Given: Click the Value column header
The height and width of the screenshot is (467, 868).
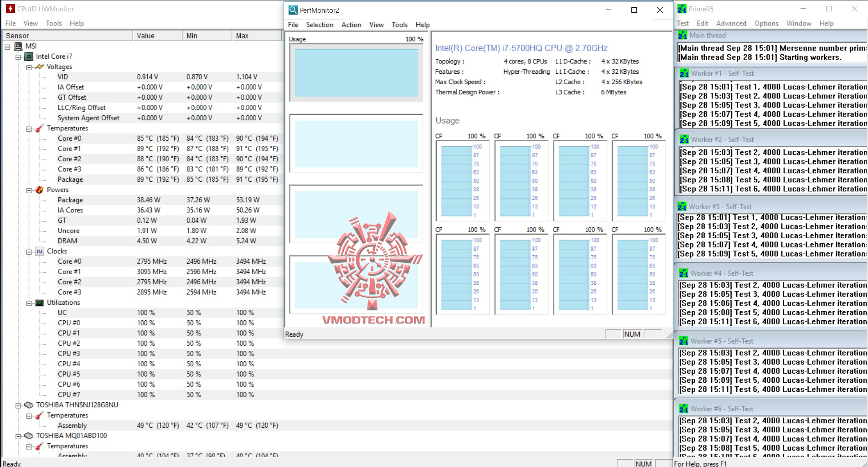Looking at the screenshot, I should (158, 36).
